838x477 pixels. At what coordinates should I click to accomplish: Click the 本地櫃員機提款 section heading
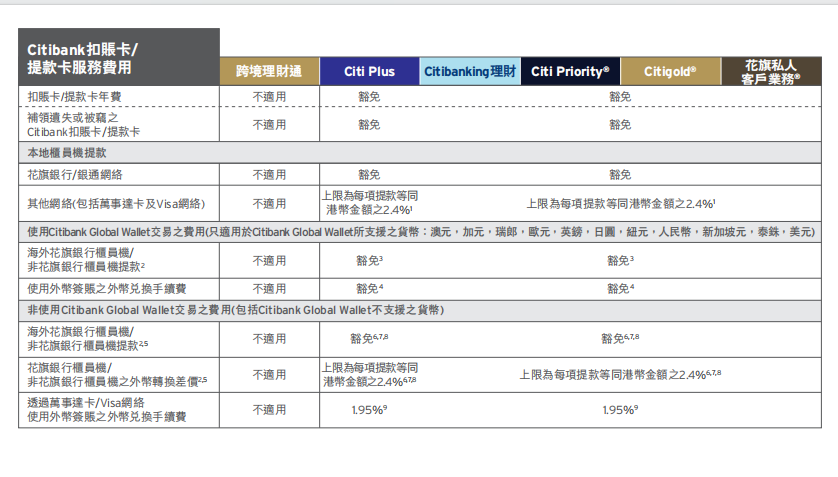(x=67, y=153)
